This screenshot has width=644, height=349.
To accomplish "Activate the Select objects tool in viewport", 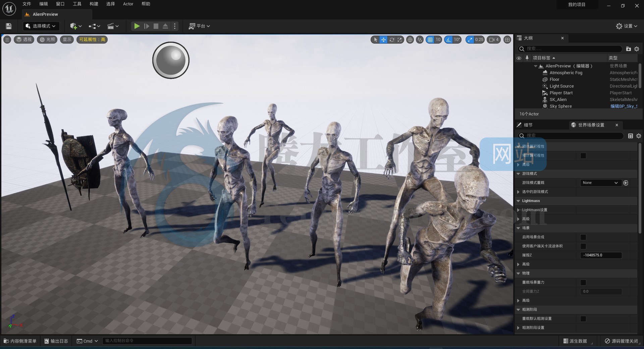I will coord(375,40).
